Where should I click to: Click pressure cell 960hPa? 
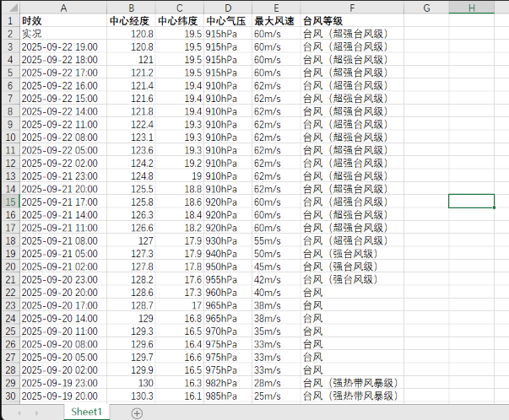[228, 293]
